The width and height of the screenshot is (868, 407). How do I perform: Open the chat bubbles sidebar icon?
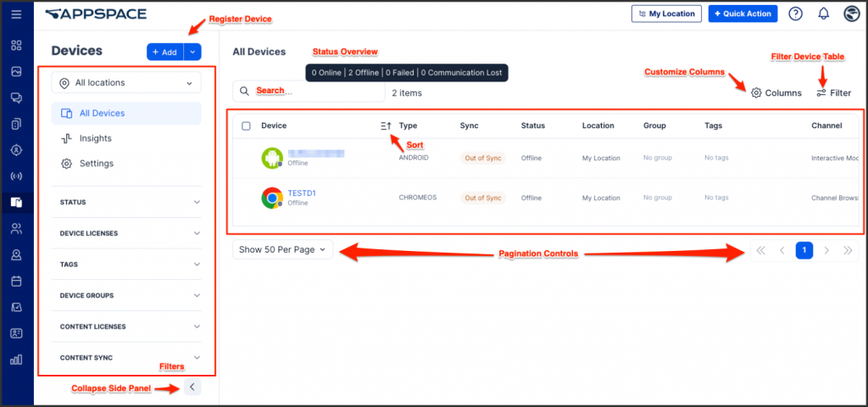pos(16,98)
